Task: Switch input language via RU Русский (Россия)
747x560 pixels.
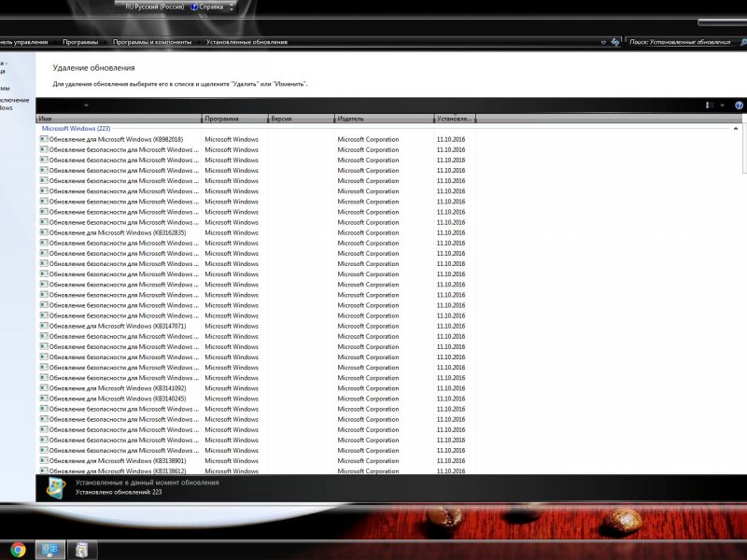Action: [154, 7]
